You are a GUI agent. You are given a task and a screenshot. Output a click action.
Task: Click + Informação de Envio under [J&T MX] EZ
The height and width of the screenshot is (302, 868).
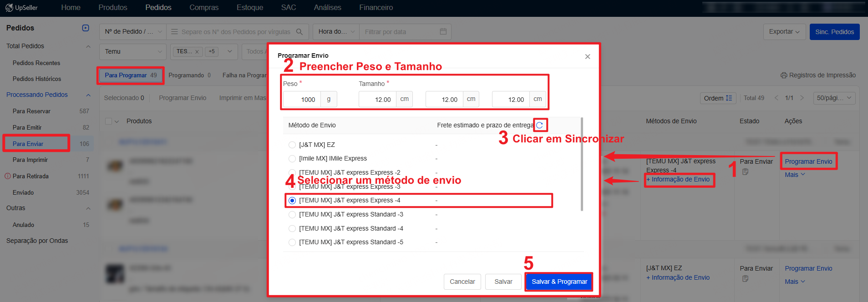pyautogui.click(x=678, y=278)
